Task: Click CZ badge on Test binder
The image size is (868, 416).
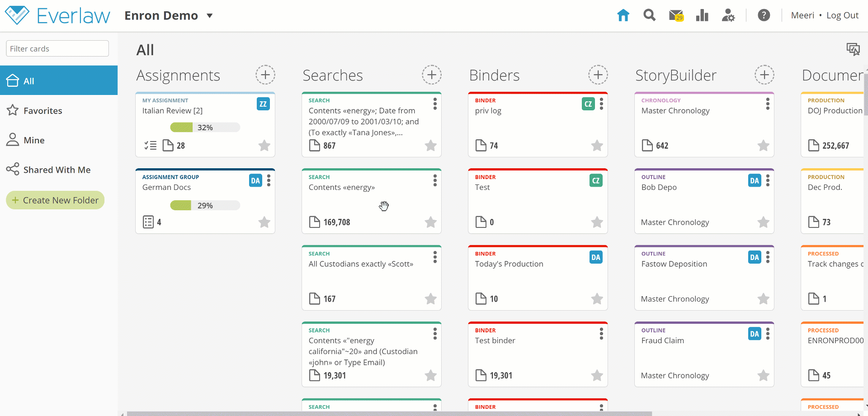Action: coord(596,180)
